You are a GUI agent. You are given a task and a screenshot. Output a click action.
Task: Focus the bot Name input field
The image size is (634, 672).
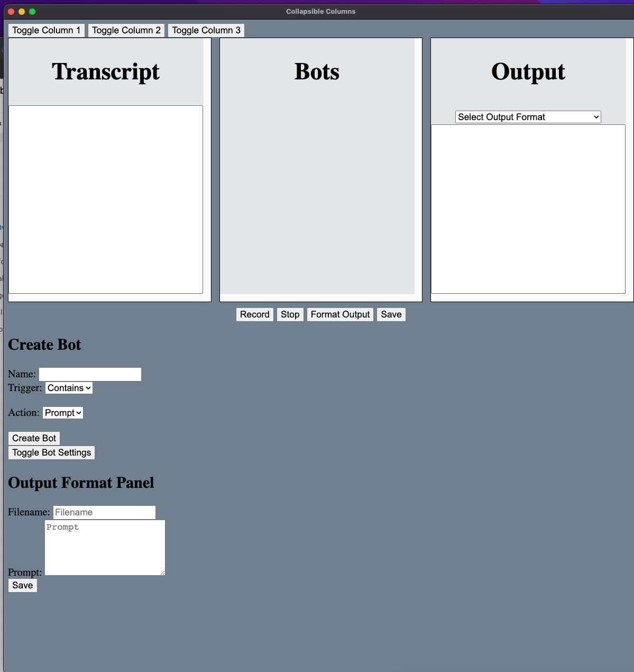click(x=90, y=374)
